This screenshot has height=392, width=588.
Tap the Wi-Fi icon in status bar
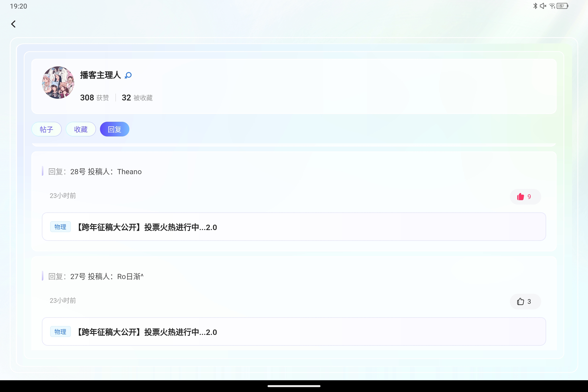552,5
